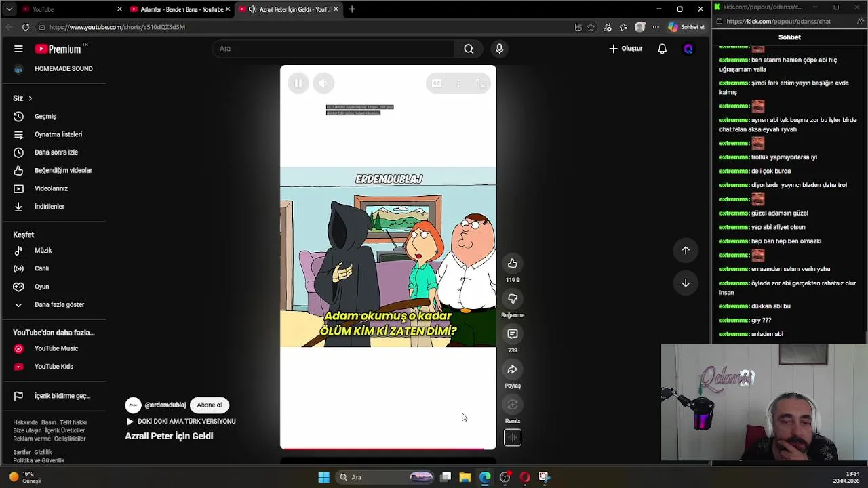Open Opera browser from taskbar

pyautogui.click(x=524, y=477)
